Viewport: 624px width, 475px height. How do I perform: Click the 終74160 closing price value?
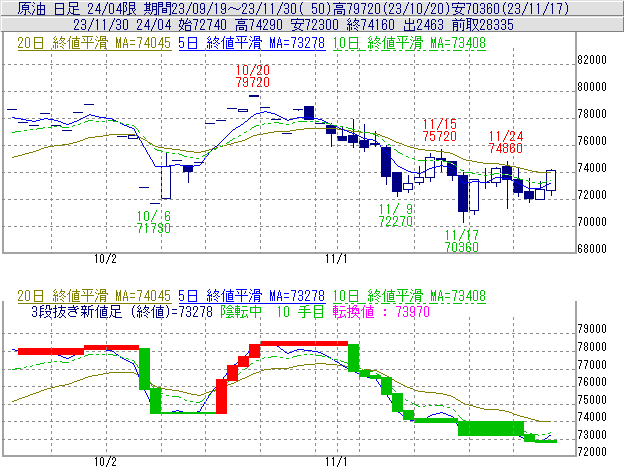[x=371, y=25]
